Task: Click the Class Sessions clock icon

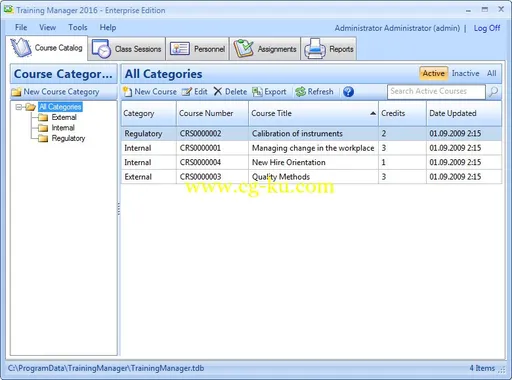Action: [101, 49]
